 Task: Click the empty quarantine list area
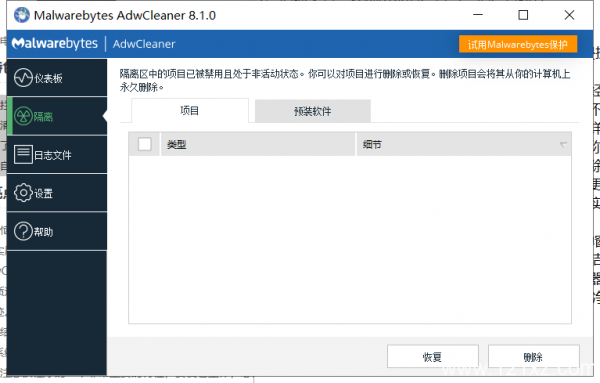350,240
